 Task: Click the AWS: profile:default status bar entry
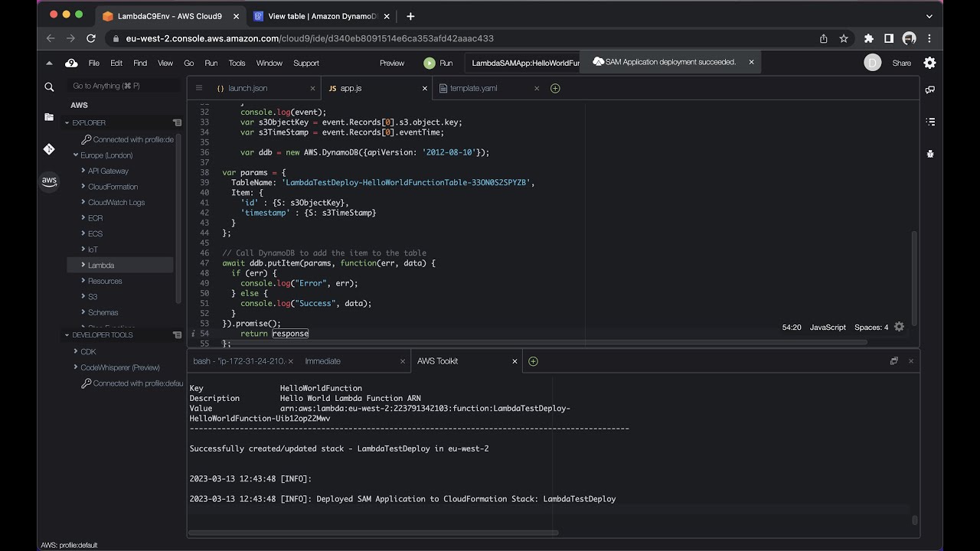coord(69,545)
